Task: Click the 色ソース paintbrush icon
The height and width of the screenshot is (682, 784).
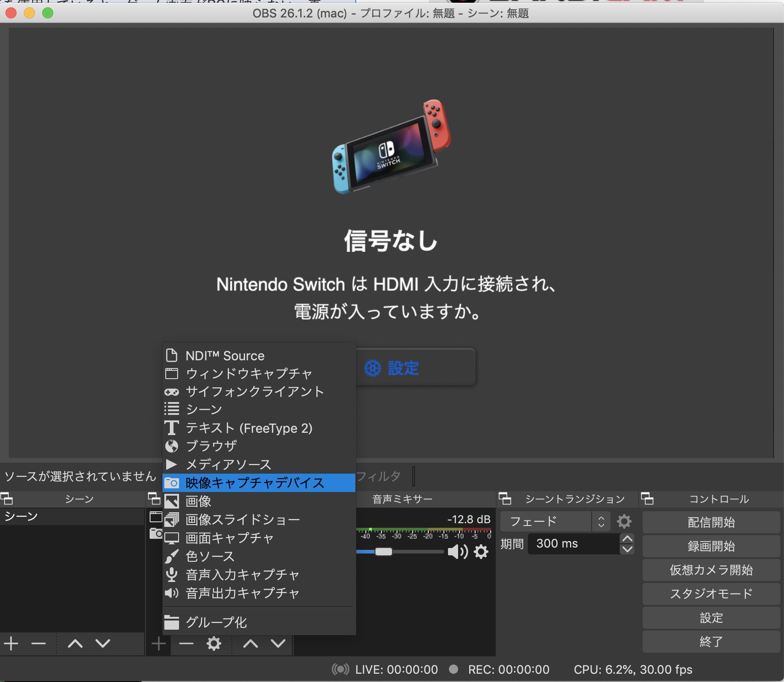Action: click(x=172, y=556)
